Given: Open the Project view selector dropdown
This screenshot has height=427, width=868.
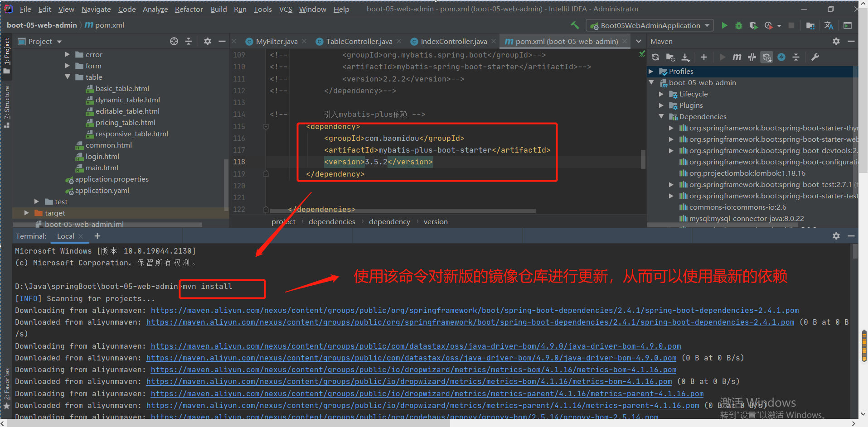Looking at the screenshot, I should (40, 41).
